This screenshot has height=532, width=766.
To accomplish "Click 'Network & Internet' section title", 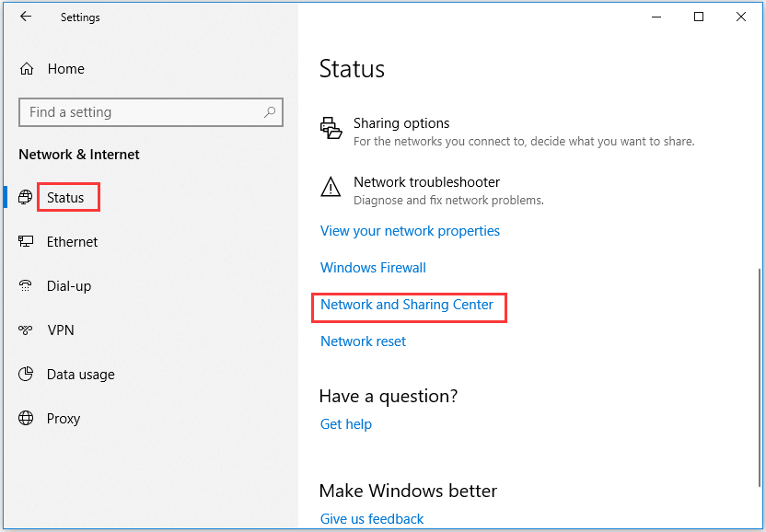I will pos(79,155).
